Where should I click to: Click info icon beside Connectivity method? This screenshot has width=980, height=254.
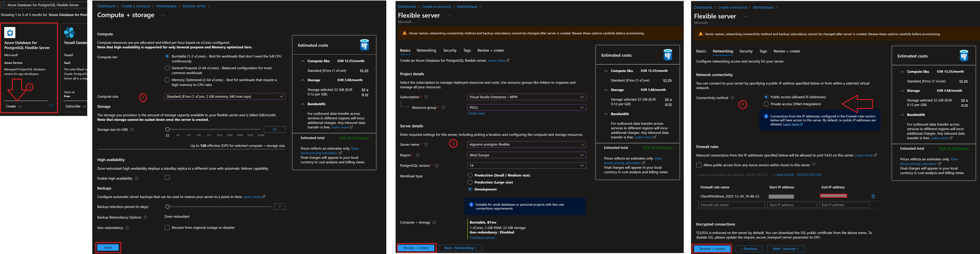point(732,98)
